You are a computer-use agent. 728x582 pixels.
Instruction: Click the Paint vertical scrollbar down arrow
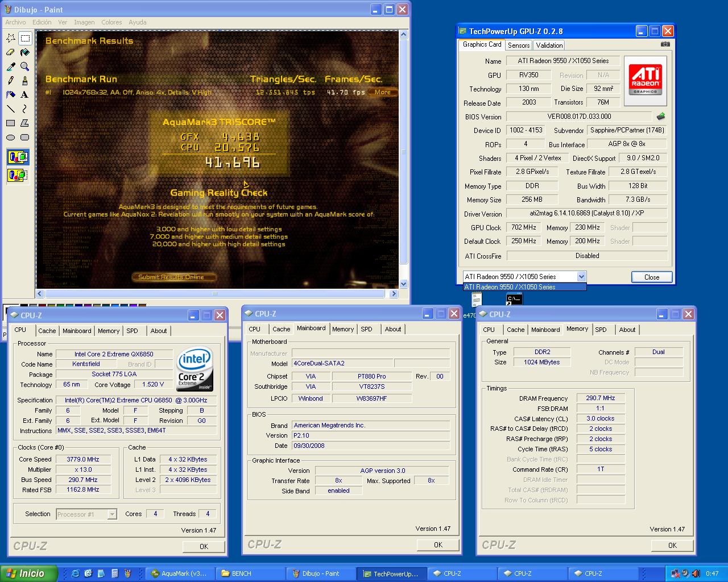(x=404, y=284)
